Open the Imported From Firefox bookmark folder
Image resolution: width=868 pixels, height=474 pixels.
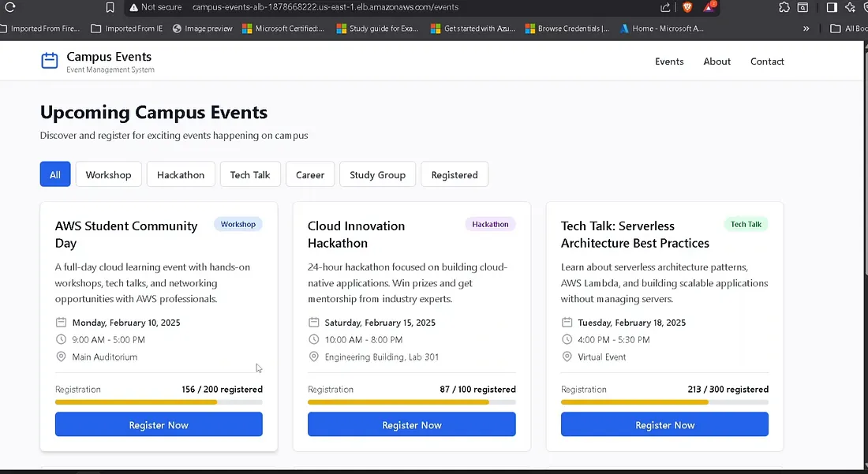point(40,28)
